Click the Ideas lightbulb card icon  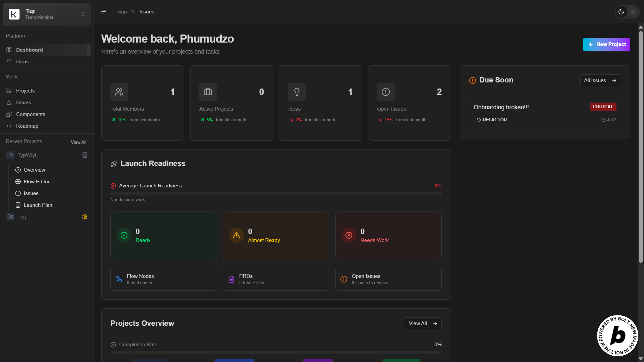coord(297,92)
